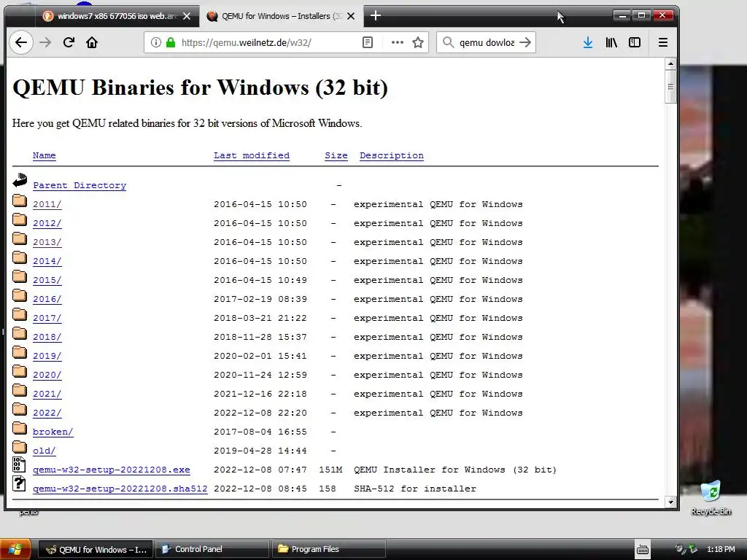
Task: Switch to Program Files taskbar button
Action: pyautogui.click(x=328, y=550)
